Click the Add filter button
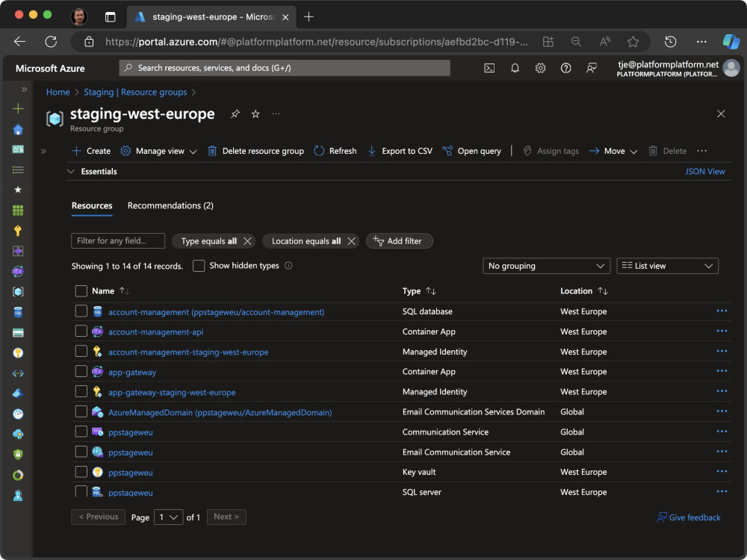747x560 pixels. point(399,241)
